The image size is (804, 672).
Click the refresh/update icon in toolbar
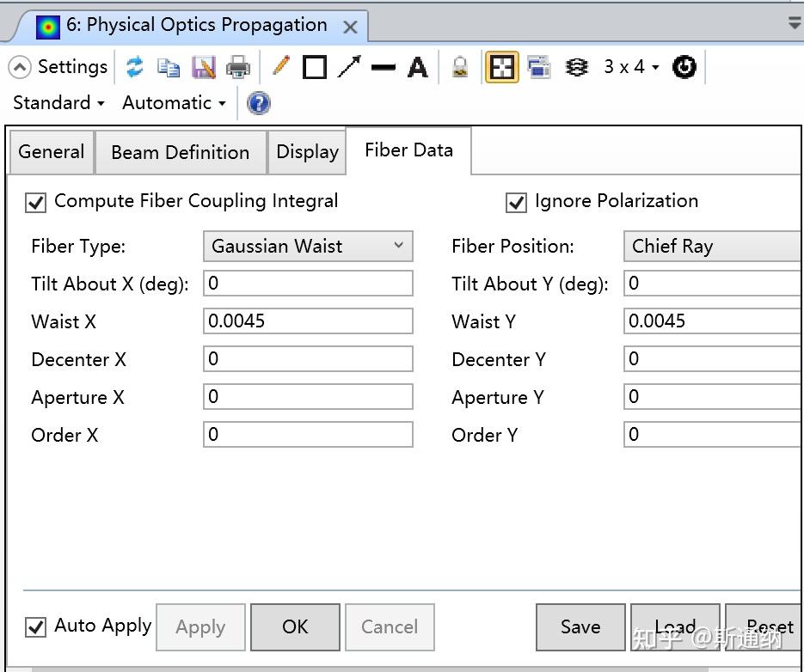[134, 67]
